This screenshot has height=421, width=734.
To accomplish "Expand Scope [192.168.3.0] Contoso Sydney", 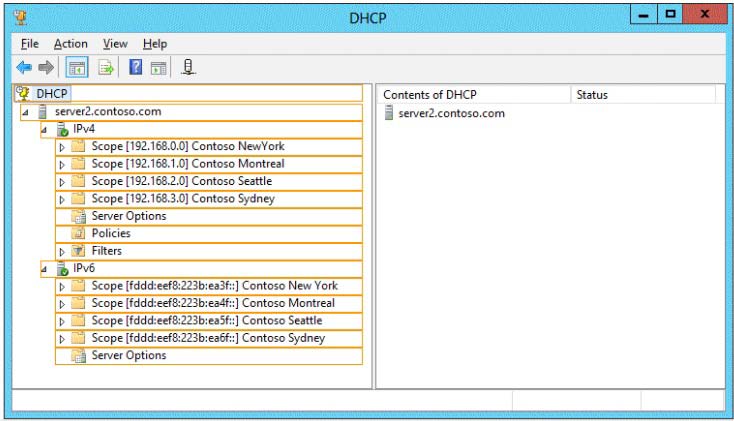I will (62, 199).
